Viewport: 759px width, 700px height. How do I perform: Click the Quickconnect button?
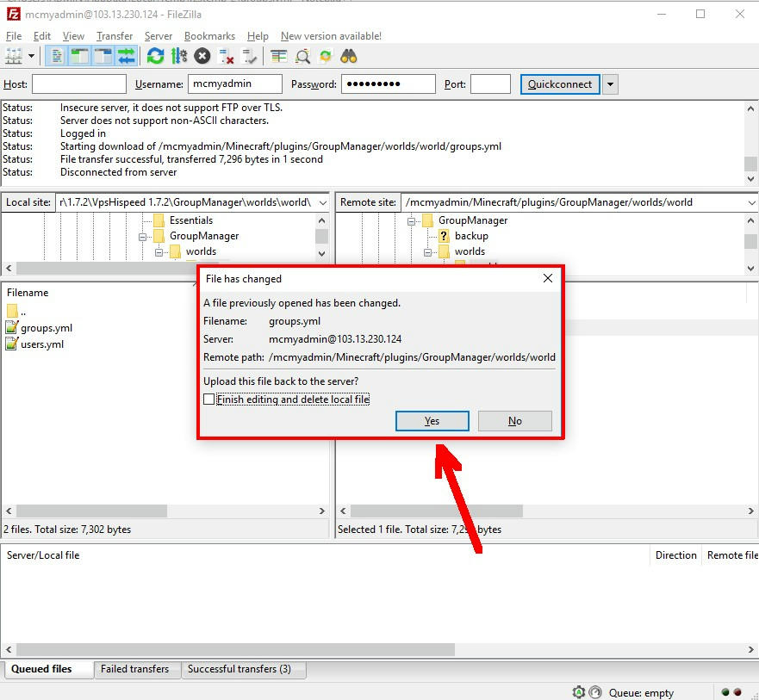coord(560,84)
